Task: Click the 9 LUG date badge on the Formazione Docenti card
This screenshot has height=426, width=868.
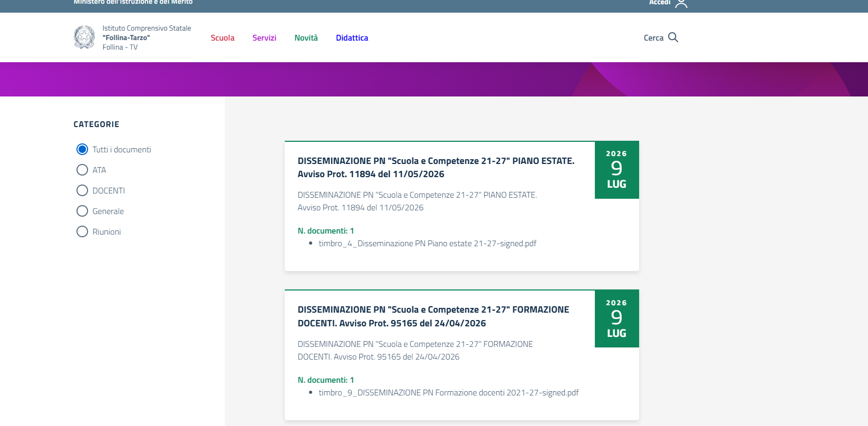Action: pyautogui.click(x=616, y=318)
